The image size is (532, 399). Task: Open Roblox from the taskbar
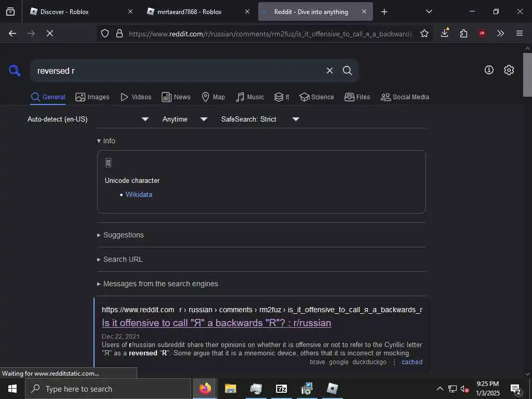(x=332, y=389)
